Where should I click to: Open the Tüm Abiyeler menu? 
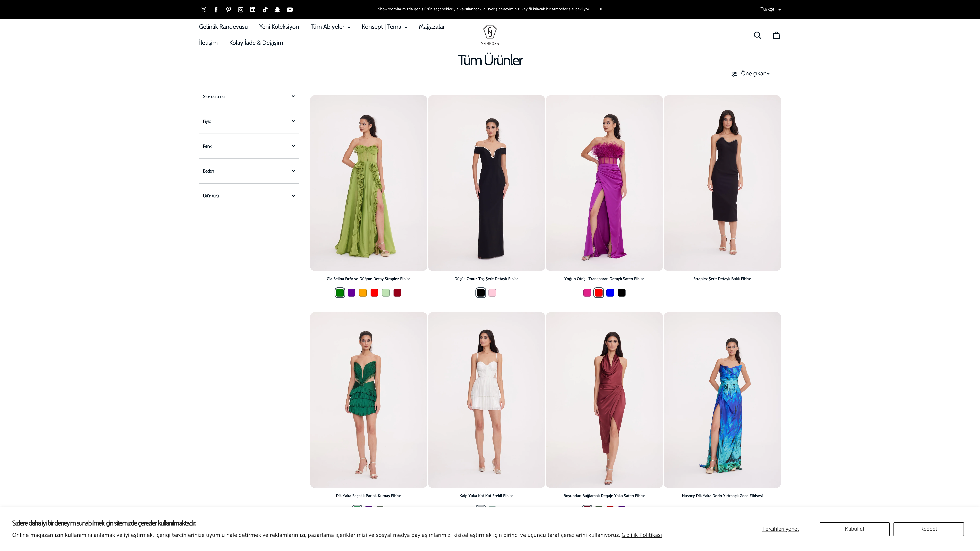point(330,27)
